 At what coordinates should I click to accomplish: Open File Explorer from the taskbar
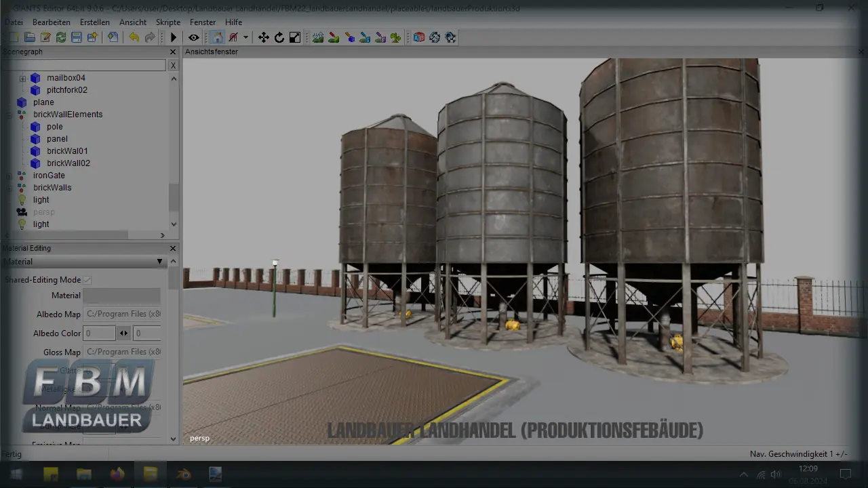pos(83,474)
